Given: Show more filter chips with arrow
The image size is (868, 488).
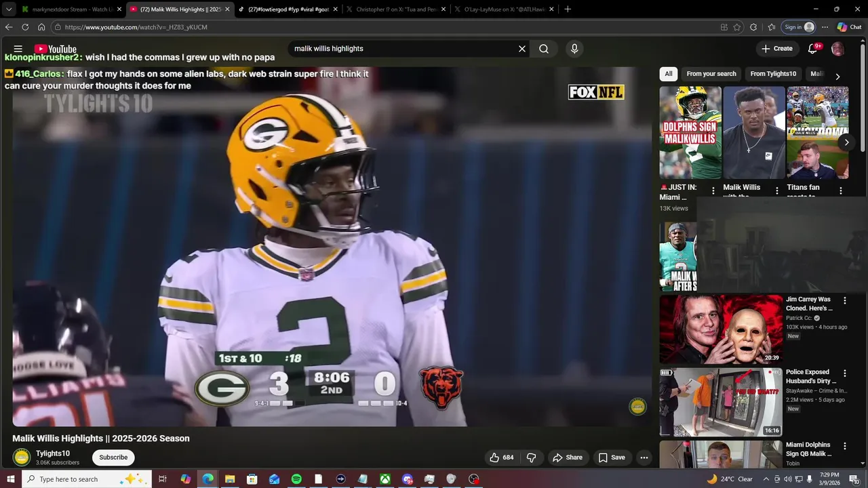Looking at the screenshot, I should point(837,77).
